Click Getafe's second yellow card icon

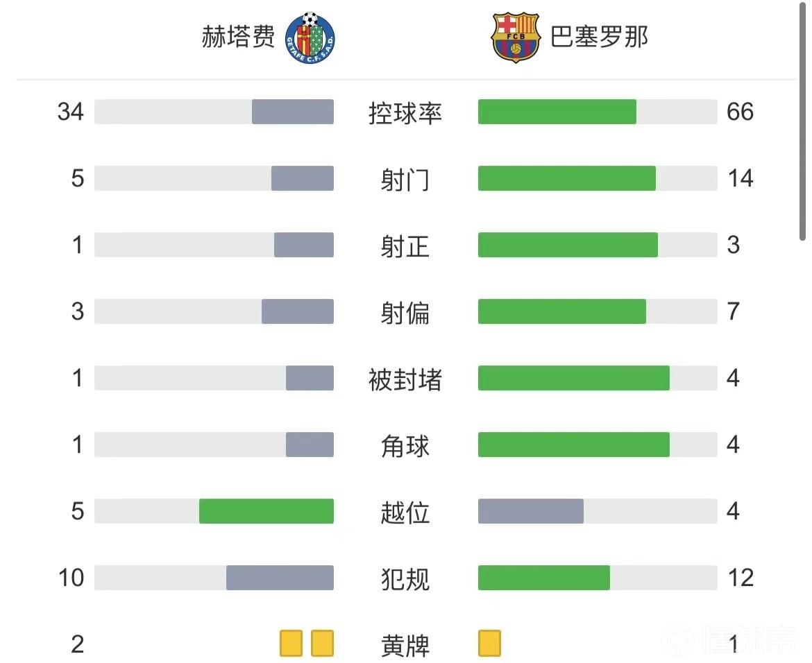[x=322, y=643]
